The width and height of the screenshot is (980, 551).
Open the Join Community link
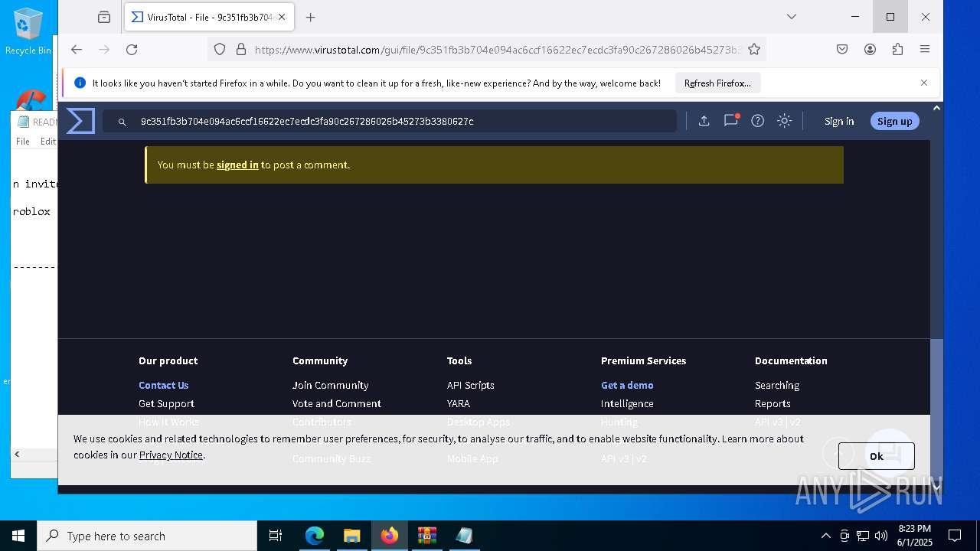330,385
